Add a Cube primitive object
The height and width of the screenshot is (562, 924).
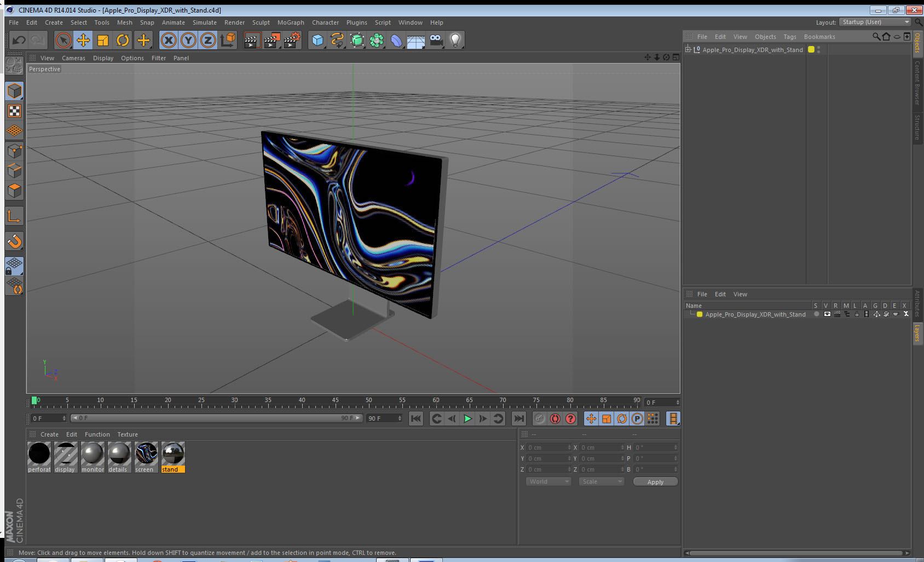(x=317, y=40)
